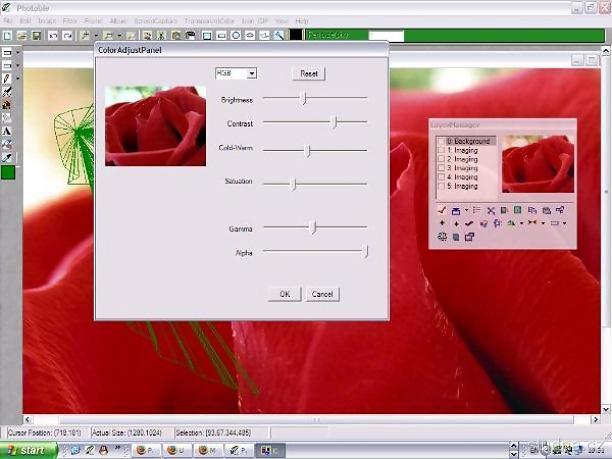Check the box next to the 5: Imaging layer
This screenshot has height=459, width=612.
(x=441, y=186)
